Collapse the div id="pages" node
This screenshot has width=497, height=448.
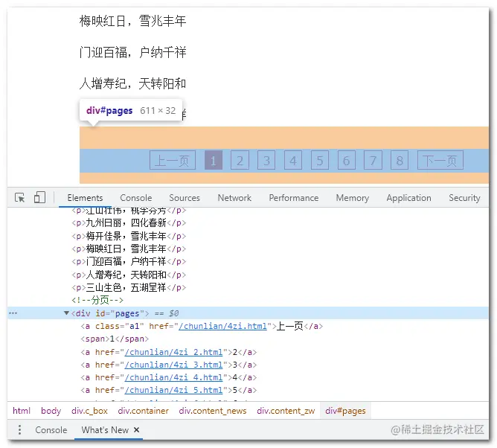pyautogui.click(x=66, y=313)
